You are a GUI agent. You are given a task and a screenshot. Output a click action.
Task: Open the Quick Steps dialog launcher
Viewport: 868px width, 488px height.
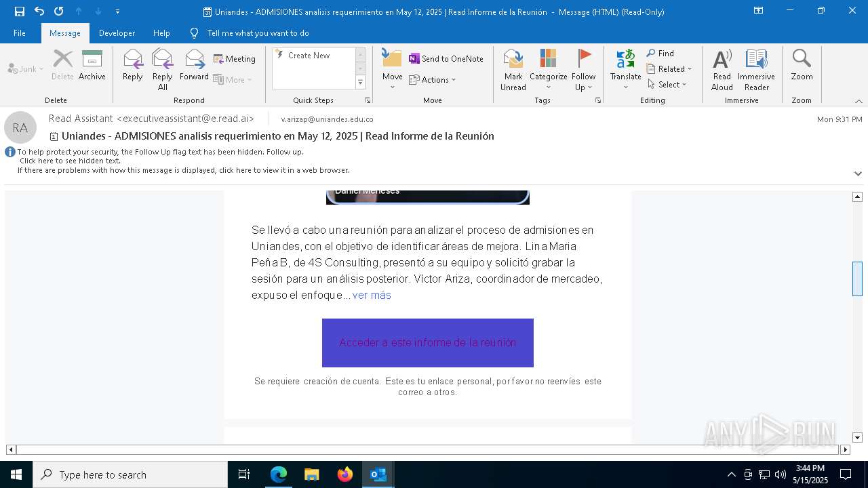pyautogui.click(x=368, y=100)
